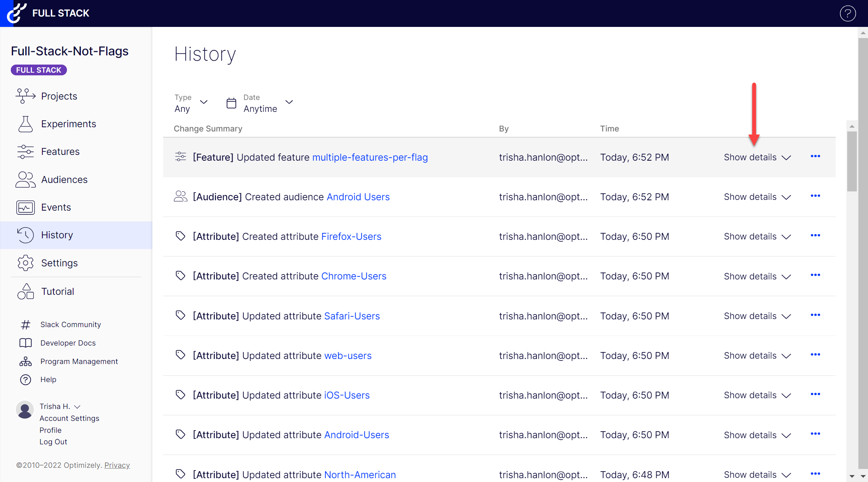Open the Projects section in sidebar
The image size is (868, 482).
tap(59, 96)
